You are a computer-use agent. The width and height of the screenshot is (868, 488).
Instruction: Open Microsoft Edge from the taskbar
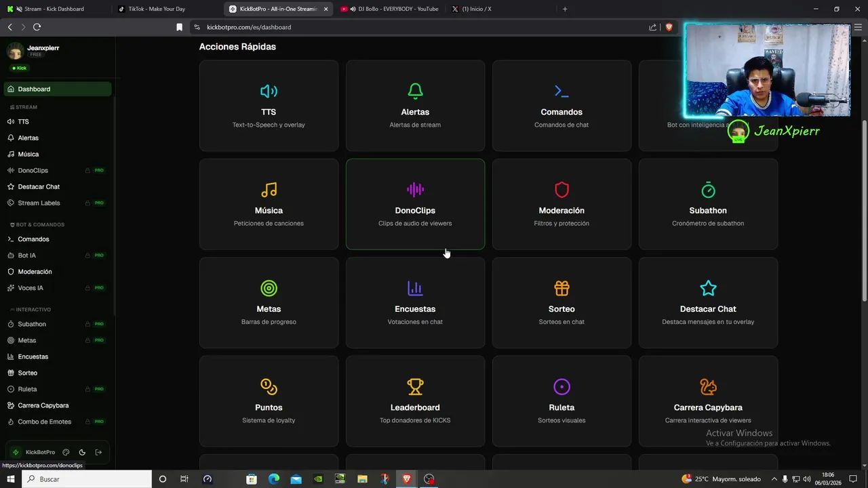(273, 479)
